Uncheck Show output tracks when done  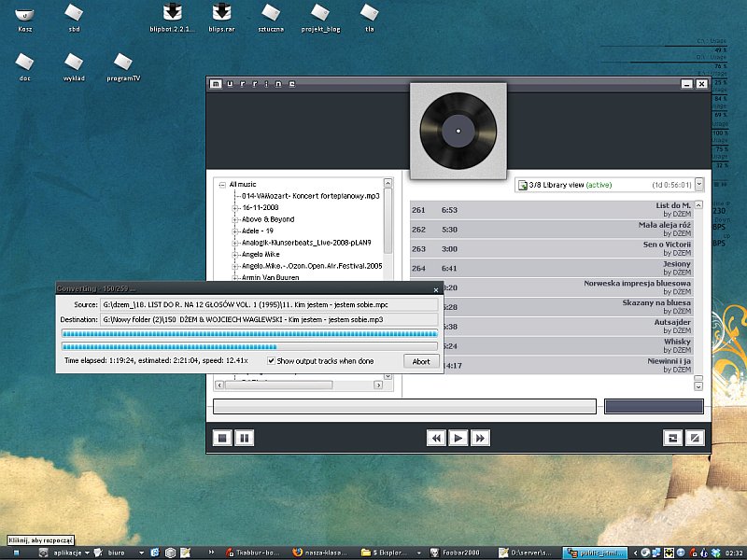click(x=272, y=361)
